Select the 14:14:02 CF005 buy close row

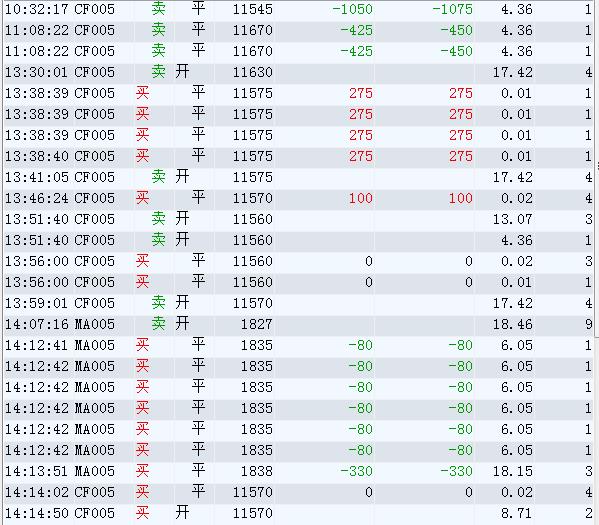click(298, 492)
